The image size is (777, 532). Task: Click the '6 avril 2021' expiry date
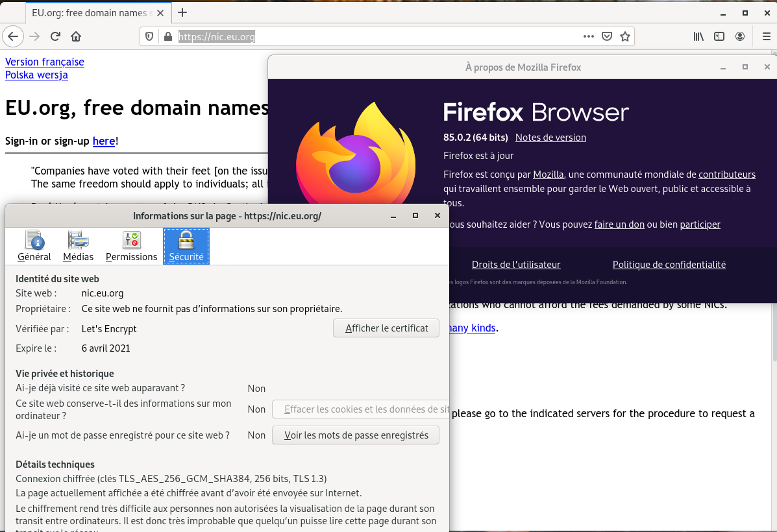[x=106, y=348]
